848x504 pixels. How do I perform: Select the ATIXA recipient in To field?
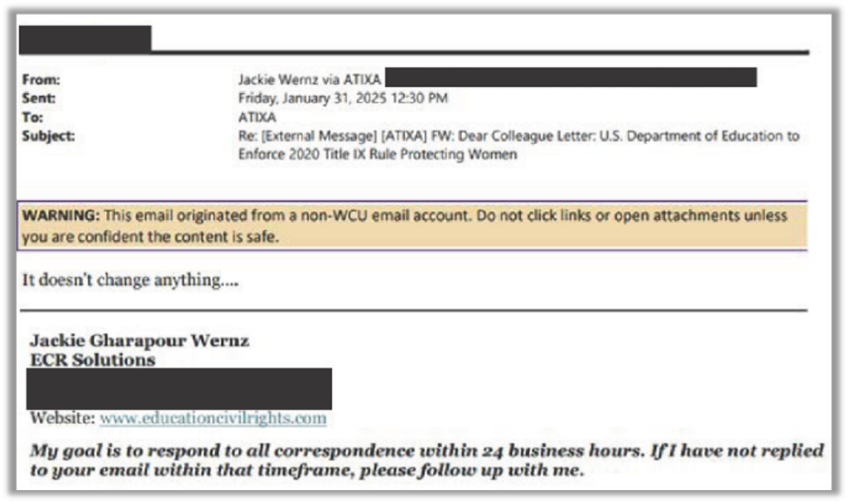point(257,118)
